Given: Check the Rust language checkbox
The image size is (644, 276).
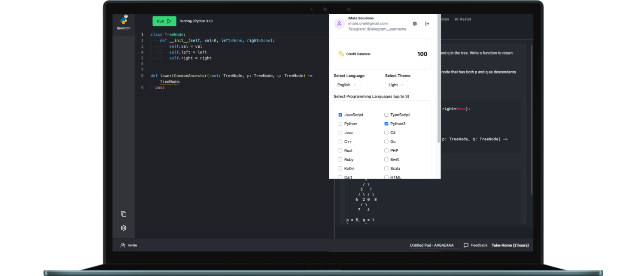Looking at the screenshot, I should [340, 151].
